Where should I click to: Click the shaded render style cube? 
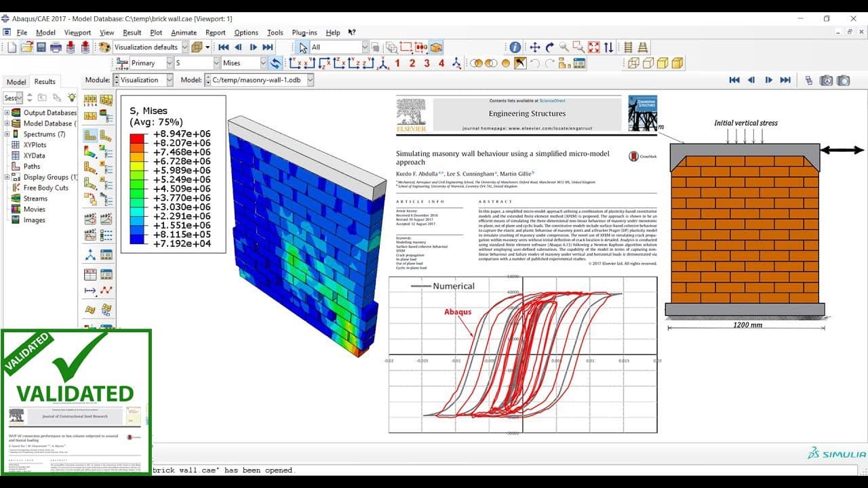[x=677, y=63]
